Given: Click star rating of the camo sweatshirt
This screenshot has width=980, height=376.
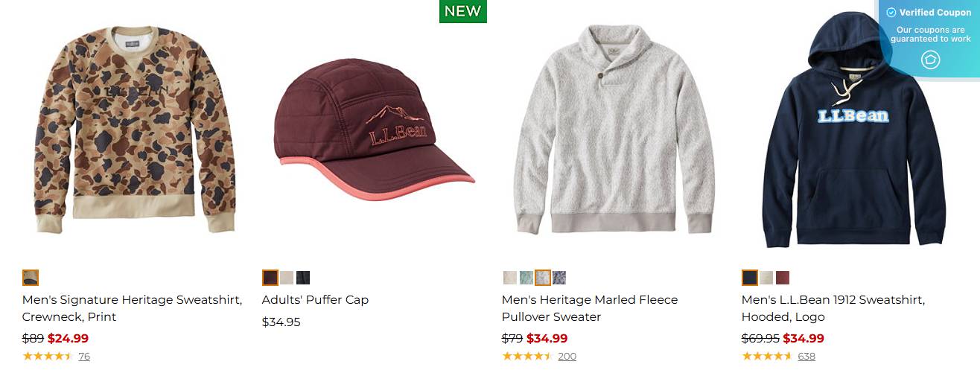Looking at the screenshot, I should click(48, 356).
